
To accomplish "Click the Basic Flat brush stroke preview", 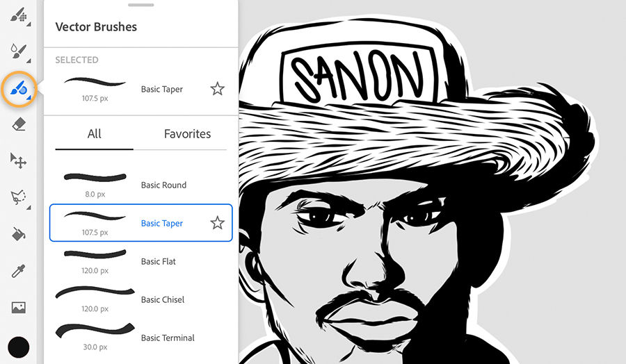I will pyautogui.click(x=95, y=255).
